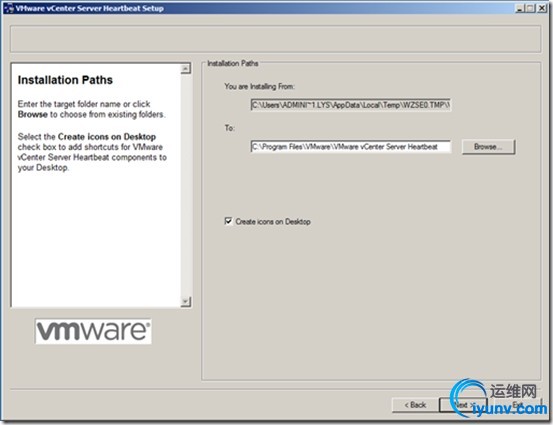Click the Installation Paths heading in the help panel
Screen dimensions: 553x425
[65, 80]
